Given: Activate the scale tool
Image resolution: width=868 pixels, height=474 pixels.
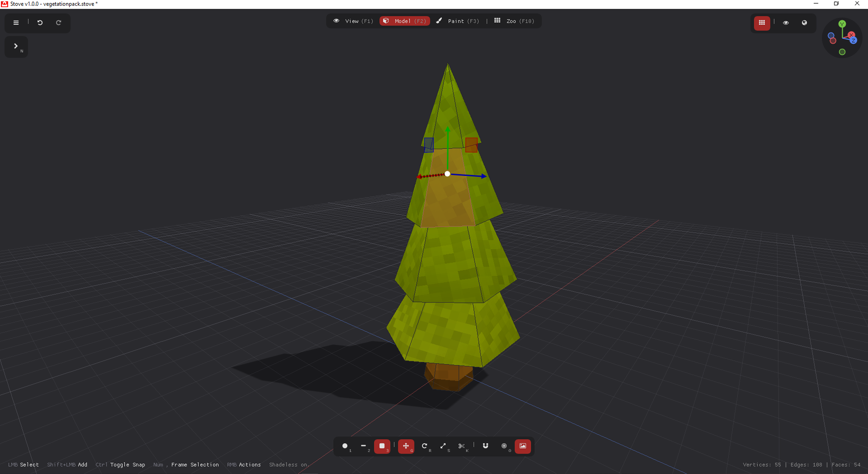Looking at the screenshot, I should [x=443, y=446].
